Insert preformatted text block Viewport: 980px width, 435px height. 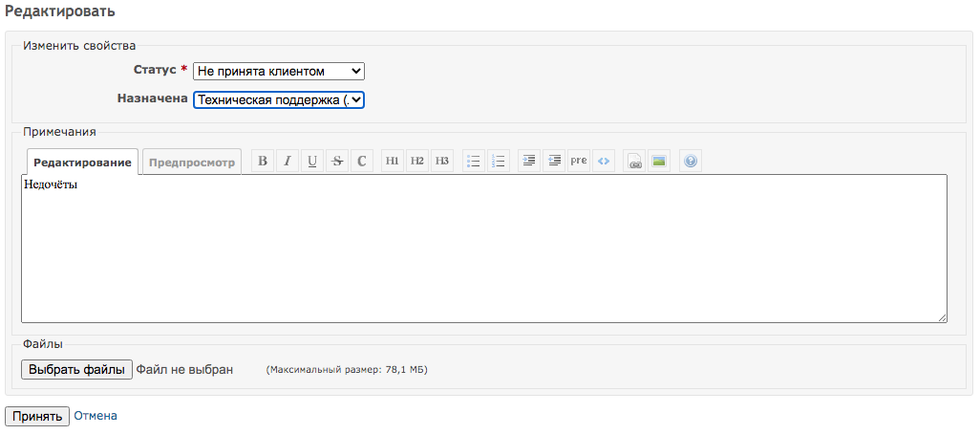coord(578,162)
